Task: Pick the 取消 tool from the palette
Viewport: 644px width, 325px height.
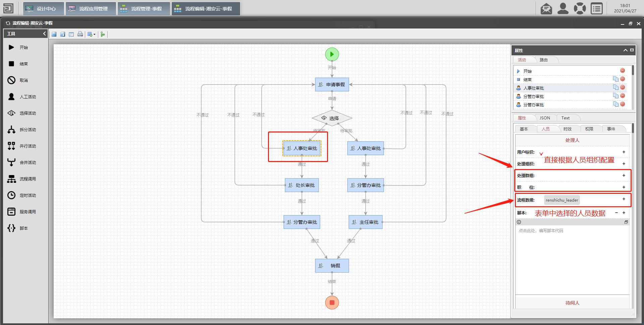Action: coord(23,80)
